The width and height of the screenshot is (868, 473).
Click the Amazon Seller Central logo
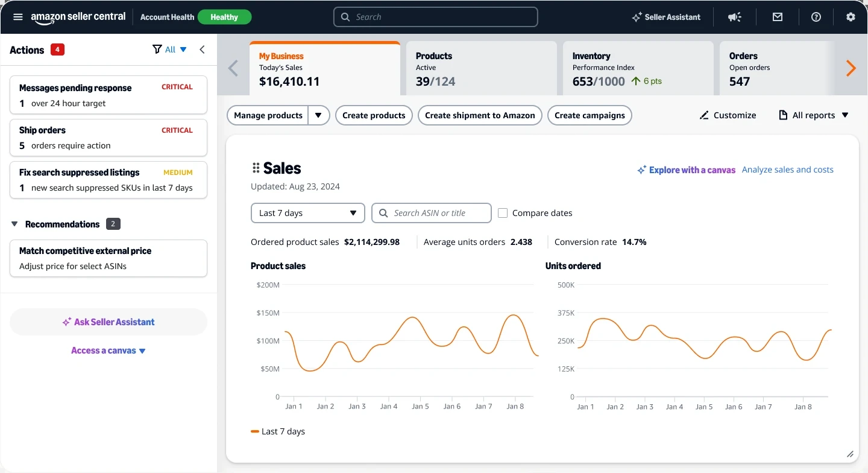tap(78, 17)
